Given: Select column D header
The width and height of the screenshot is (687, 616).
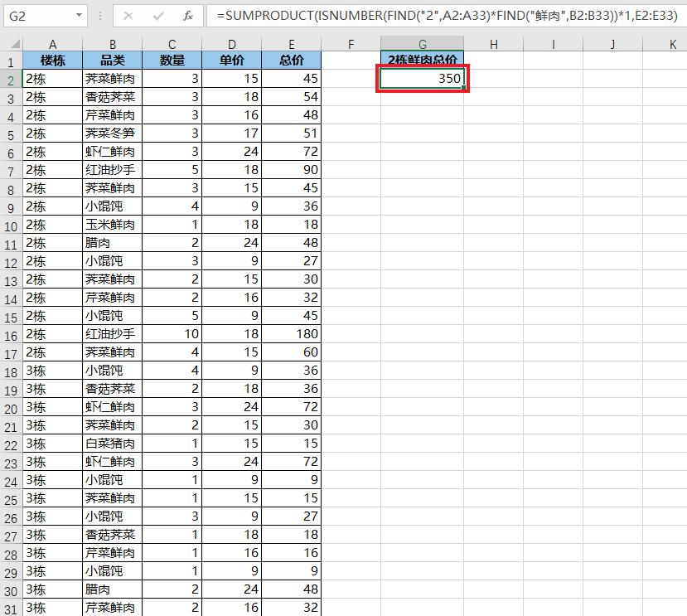Looking at the screenshot, I should tap(232, 44).
